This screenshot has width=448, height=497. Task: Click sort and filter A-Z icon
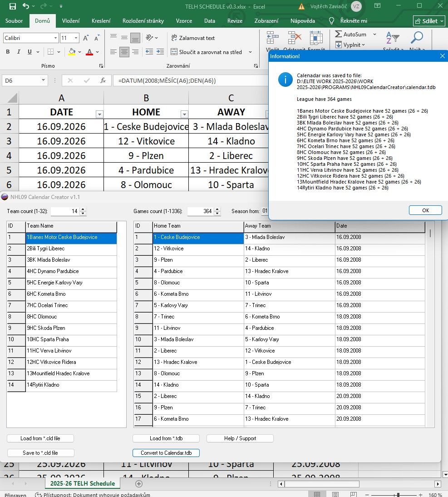[393, 38]
